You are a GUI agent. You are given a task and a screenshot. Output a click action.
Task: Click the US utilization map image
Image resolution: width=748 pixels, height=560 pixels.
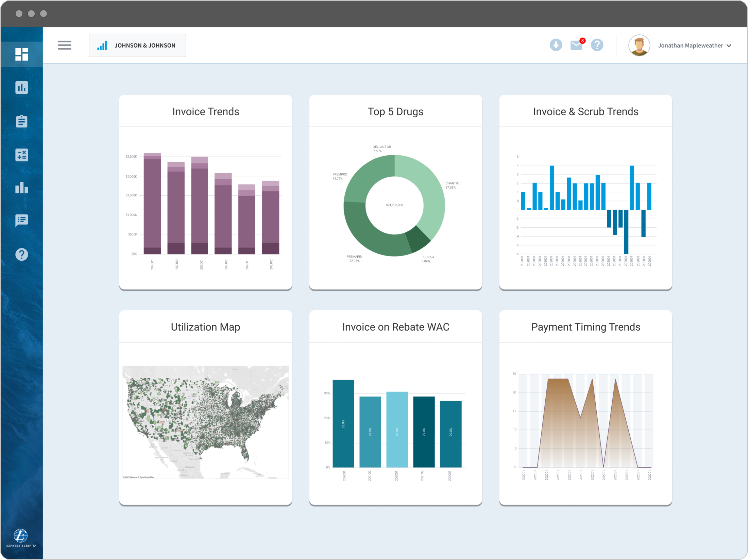tap(205, 422)
